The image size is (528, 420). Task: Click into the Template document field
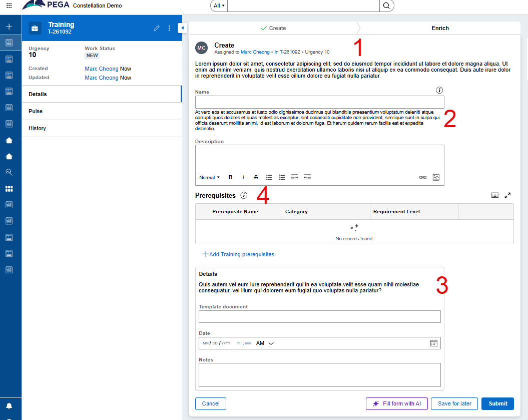(x=319, y=316)
